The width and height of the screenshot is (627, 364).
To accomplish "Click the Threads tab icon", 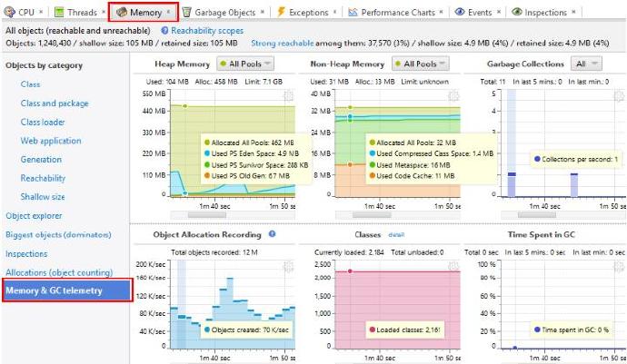I will pyautogui.click(x=59, y=13).
